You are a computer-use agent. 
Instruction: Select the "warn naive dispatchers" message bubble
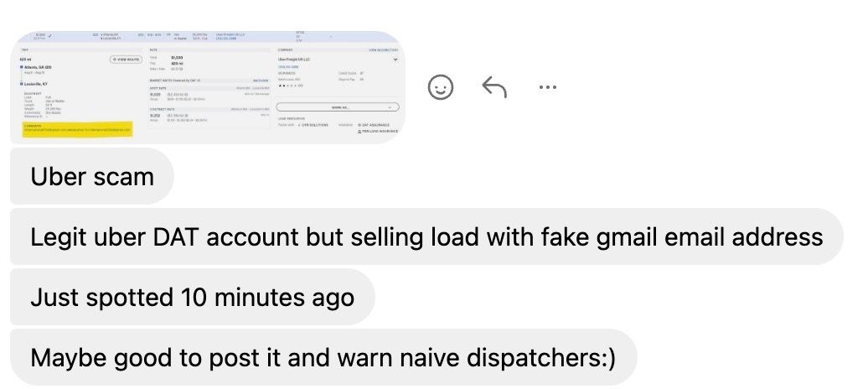(x=323, y=357)
